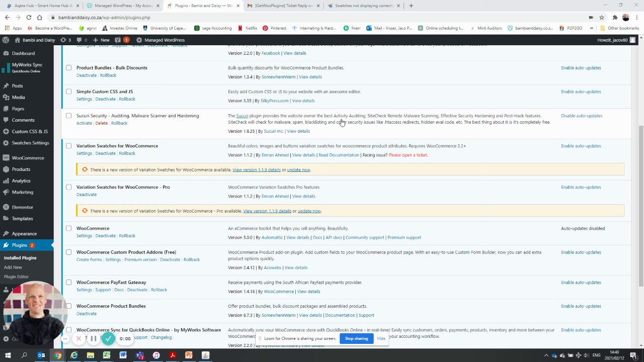Show more bookmarks with chevron
The image size is (644, 362).
coord(591,28)
